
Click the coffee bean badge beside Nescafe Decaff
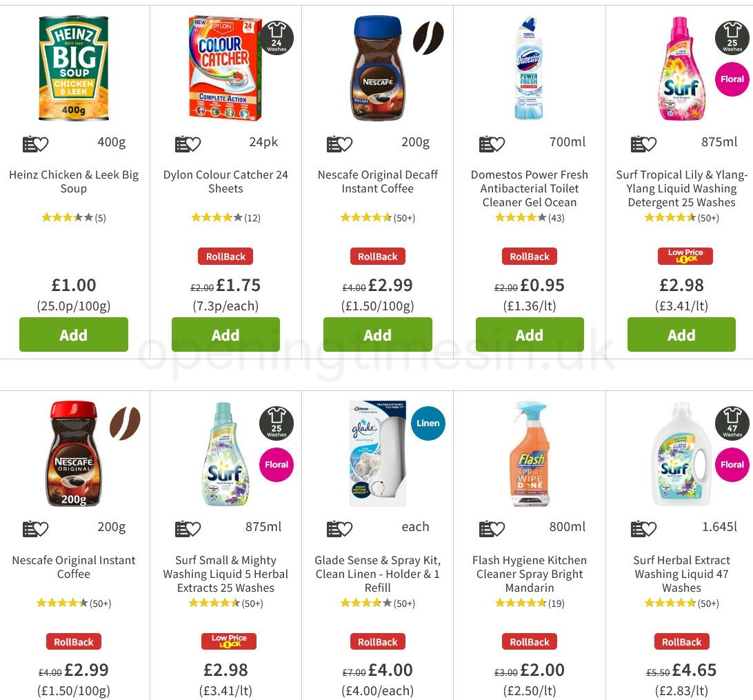coord(428,39)
